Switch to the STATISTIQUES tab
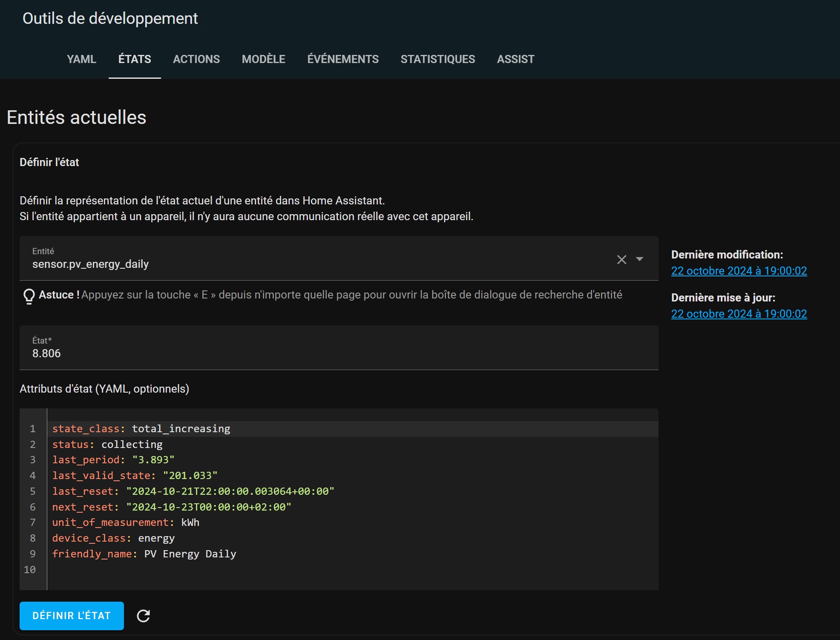 437,59
